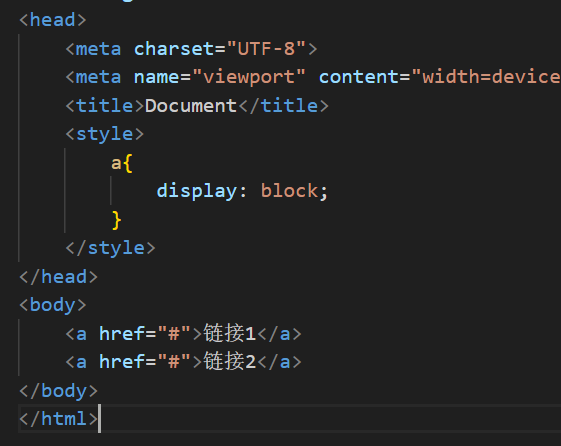Screen dimensions: 561x446
Task: Click the closing body tag
Action: click(58, 391)
